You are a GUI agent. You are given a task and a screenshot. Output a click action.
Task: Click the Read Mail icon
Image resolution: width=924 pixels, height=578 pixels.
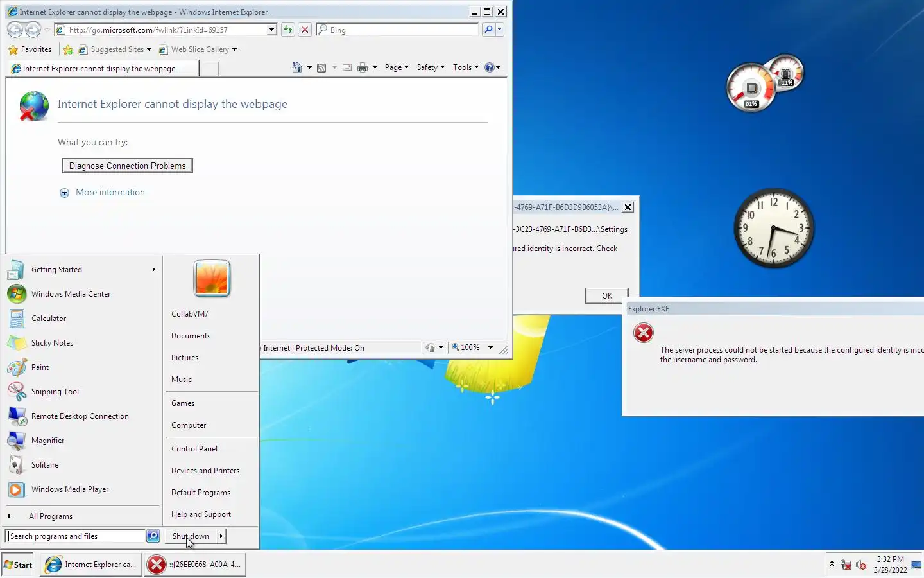(x=347, y=67)
